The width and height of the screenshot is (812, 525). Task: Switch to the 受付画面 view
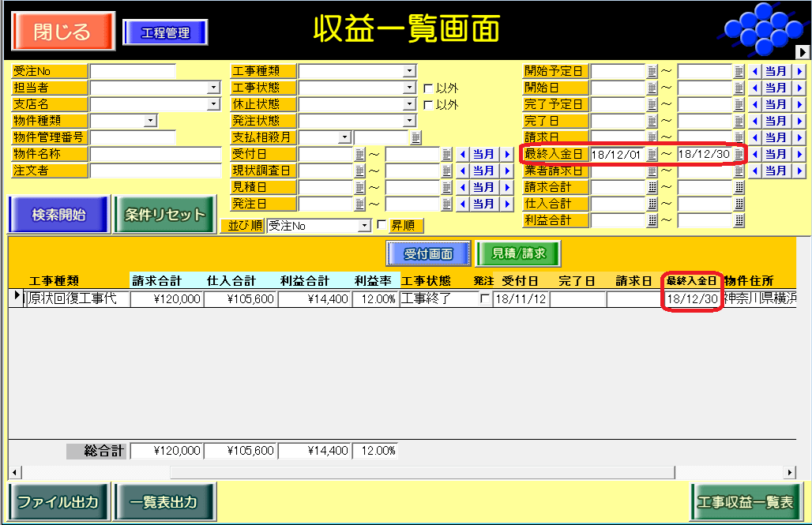[x=428, y=253]
